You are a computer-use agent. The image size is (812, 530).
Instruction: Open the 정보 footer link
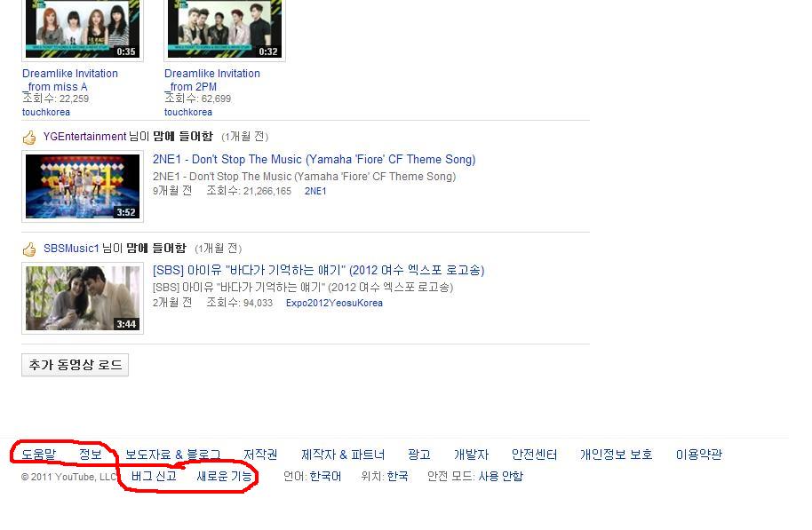tap(91, 455)
